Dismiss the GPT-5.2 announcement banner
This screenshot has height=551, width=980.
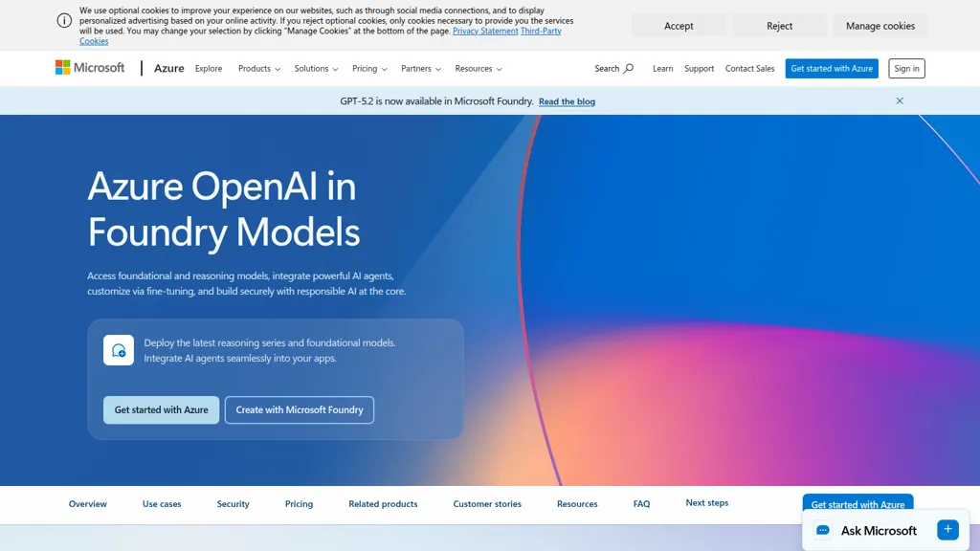pyautogui.click(x=900, y=100)
